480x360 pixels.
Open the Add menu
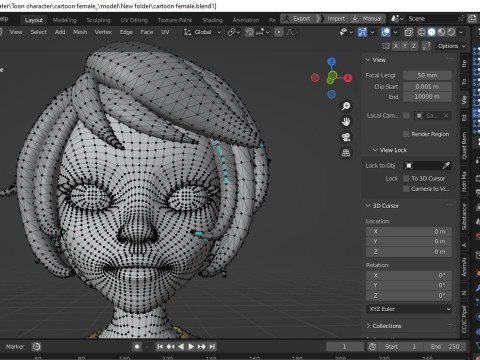[x=60, y=32]
